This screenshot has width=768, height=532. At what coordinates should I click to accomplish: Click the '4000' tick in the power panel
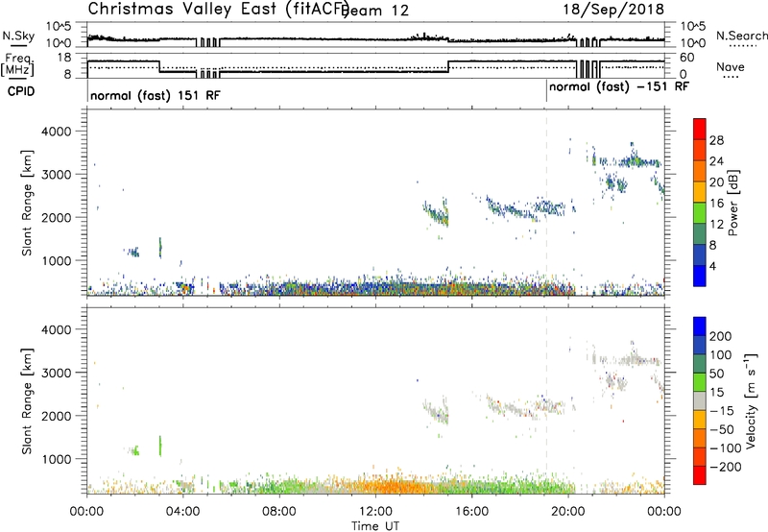[x=56, y=132]
